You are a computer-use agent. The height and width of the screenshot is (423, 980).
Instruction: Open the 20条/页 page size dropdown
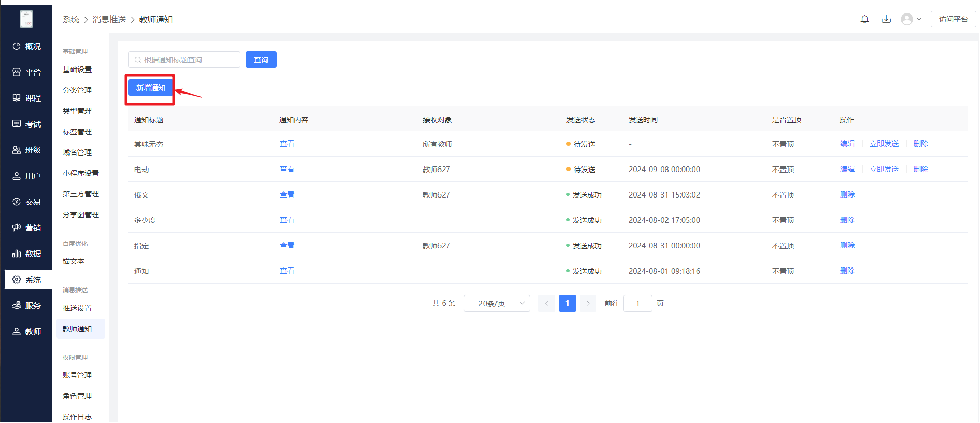click(x=496, y=303)
